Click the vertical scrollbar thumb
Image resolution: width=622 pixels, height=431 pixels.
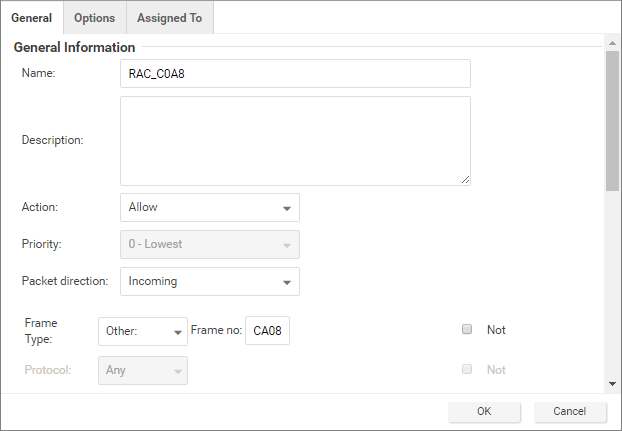point(611,120)
